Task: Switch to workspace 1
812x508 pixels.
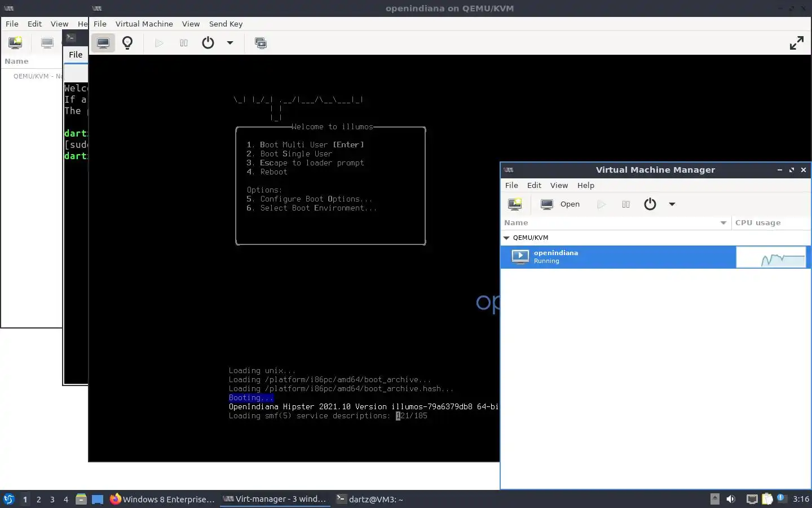Action: [25, 499]
